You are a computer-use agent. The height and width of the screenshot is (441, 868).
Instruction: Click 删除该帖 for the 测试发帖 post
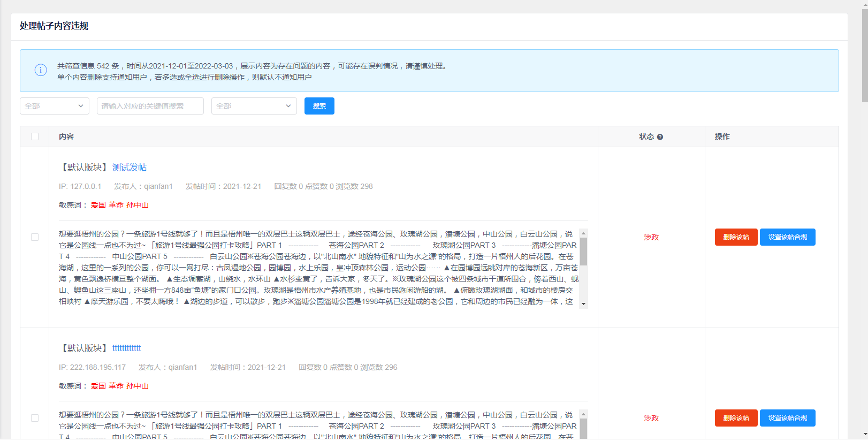click(x=736, y=237)
